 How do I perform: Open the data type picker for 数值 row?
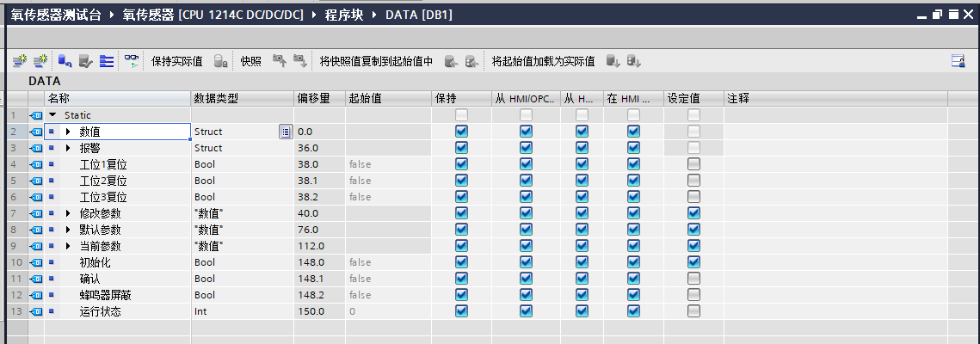click(x=285, y=132)
